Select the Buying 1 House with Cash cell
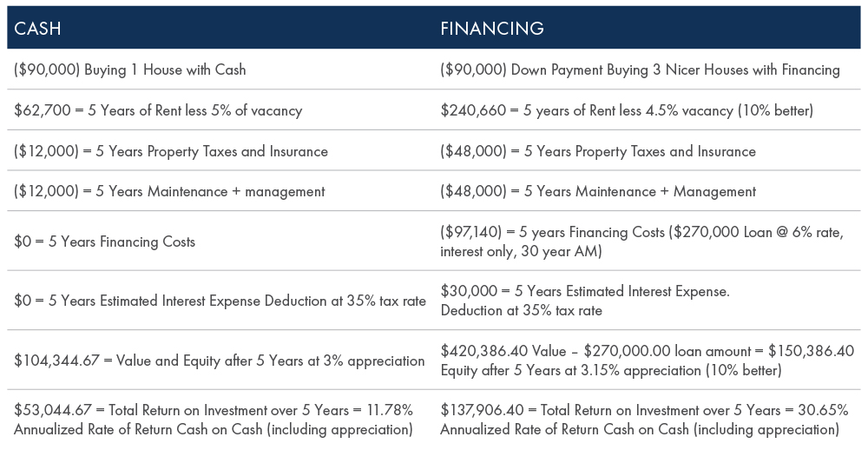Screen dimensions: 868x450 point(220,69)
